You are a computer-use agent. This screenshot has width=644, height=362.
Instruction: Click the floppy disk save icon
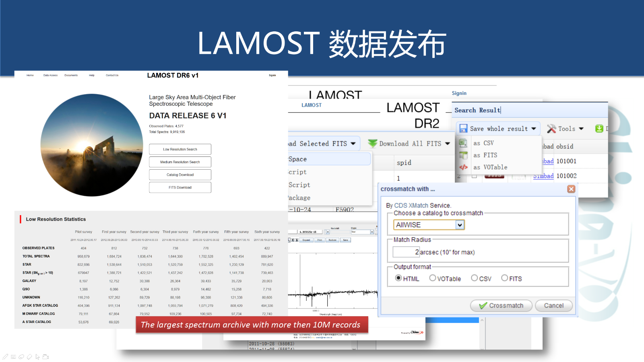pyautogui.click(x=463, y=129)
